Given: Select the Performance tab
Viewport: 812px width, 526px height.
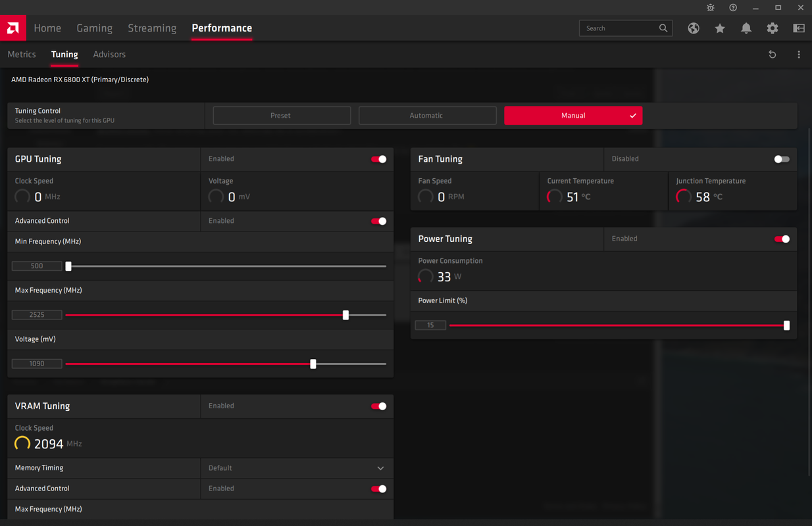Looking at the screenshot, I should click(x=222, y=28).
